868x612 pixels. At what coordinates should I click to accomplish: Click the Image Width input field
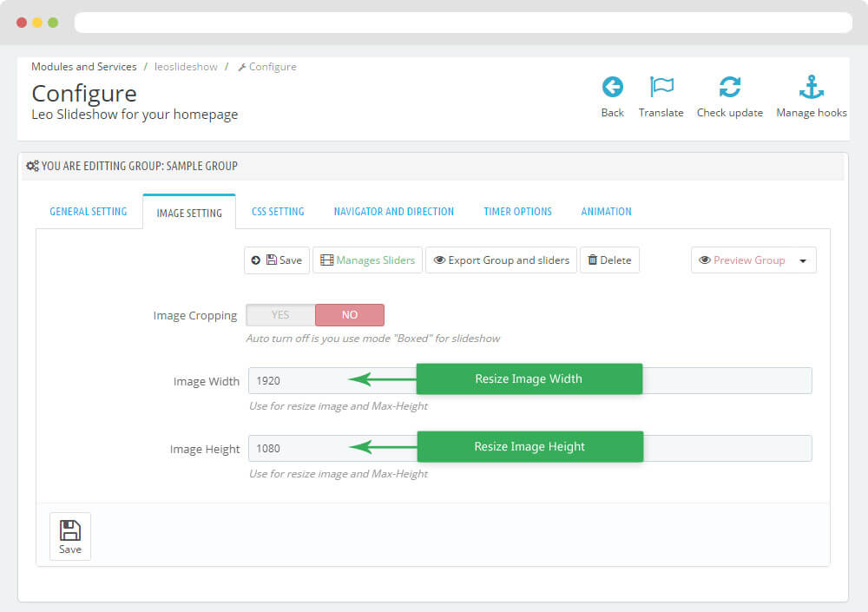point(295,381)
